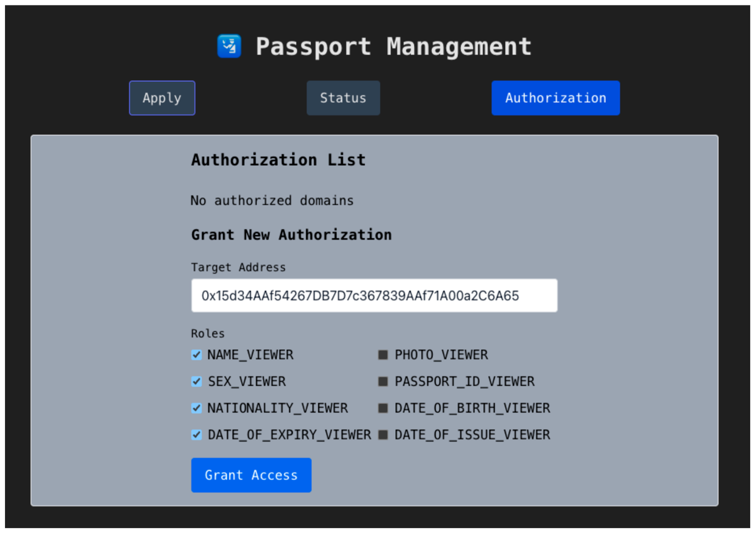Disable the NATIONALITY_VIEWER role checkbox
This screenshot has width=756, height=535.
pyautogui.click(x=197, y=408)
